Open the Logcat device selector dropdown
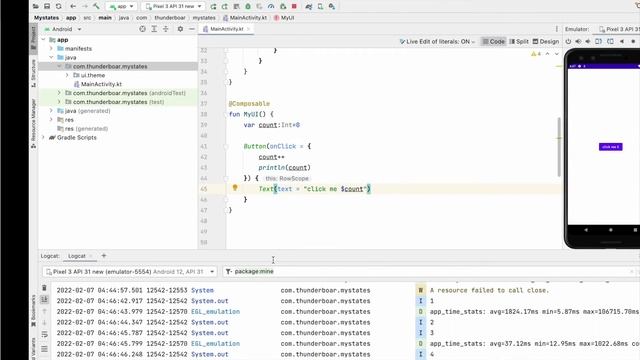Viewport: 640px width, 360px height. (130, 272)
